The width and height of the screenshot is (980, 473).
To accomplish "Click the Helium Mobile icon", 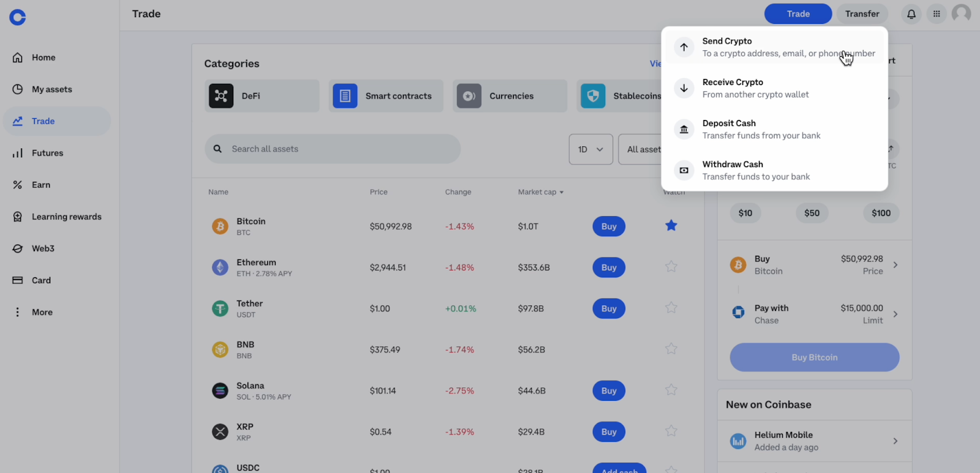I will pos(738,441).
